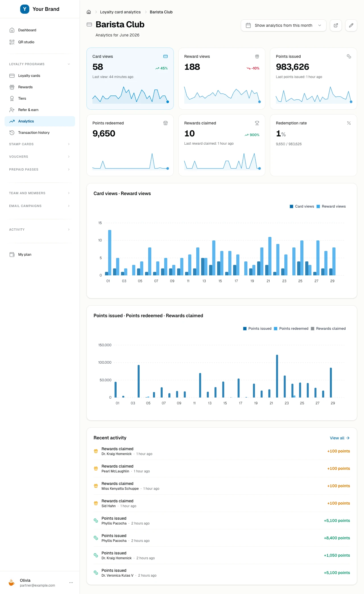Click the card icon beside Barista Club title

click(89, 24)
